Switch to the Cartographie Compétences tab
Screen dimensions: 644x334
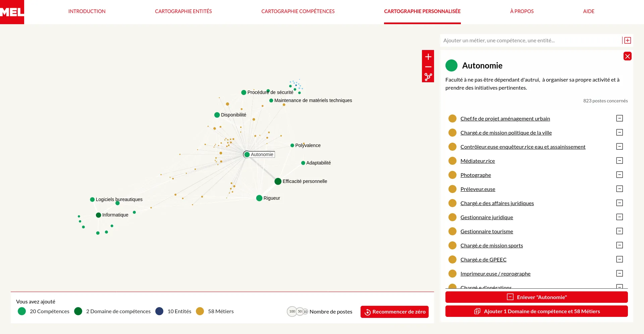(x=298, y=11)
